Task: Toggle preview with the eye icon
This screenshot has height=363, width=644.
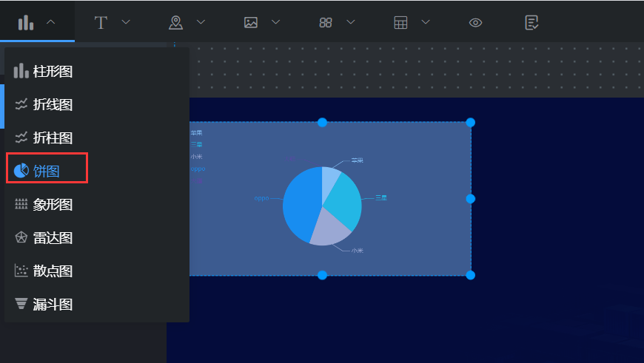Action: [476, 23]
